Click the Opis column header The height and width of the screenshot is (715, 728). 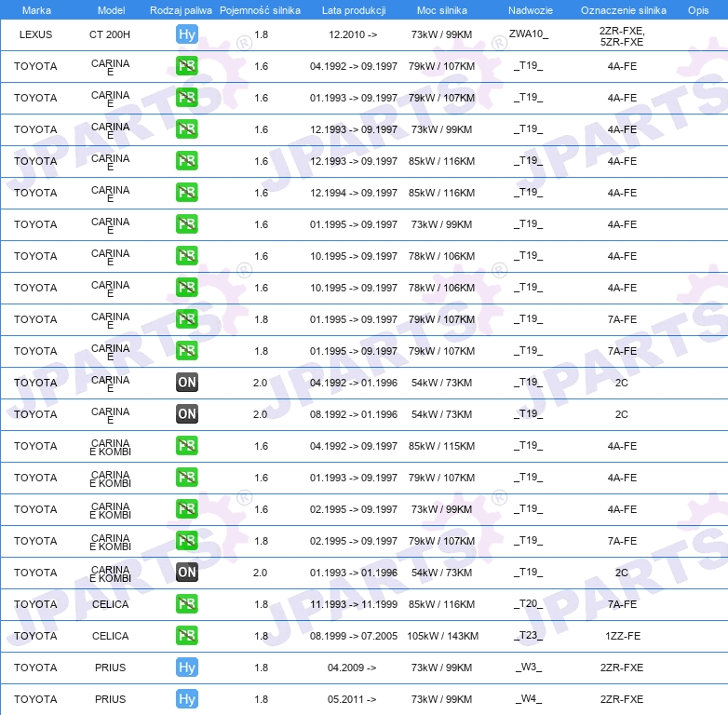pyautogui.click(x=698, y=10)
